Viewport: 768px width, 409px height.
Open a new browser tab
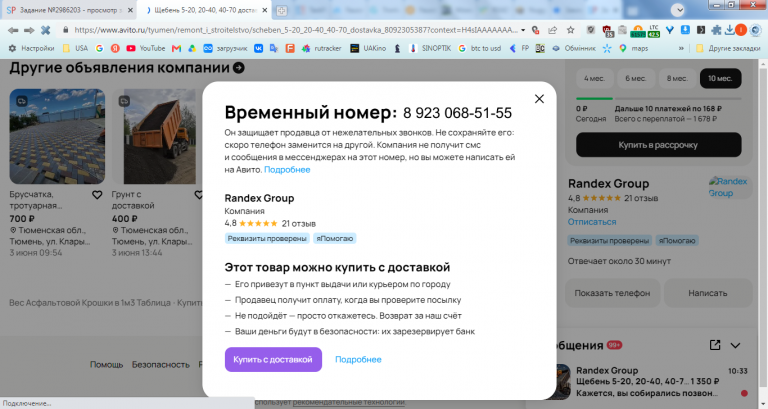click(281, 10)
